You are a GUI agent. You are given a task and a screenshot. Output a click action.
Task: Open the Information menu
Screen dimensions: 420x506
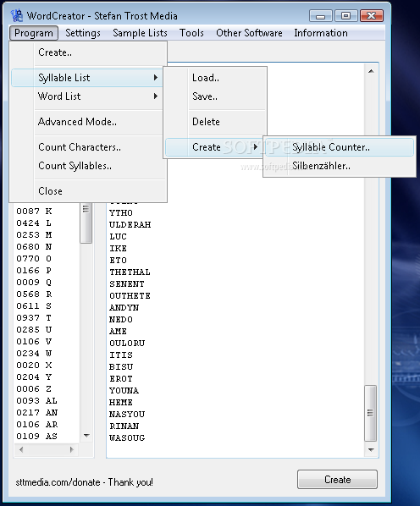coord(321,33)
